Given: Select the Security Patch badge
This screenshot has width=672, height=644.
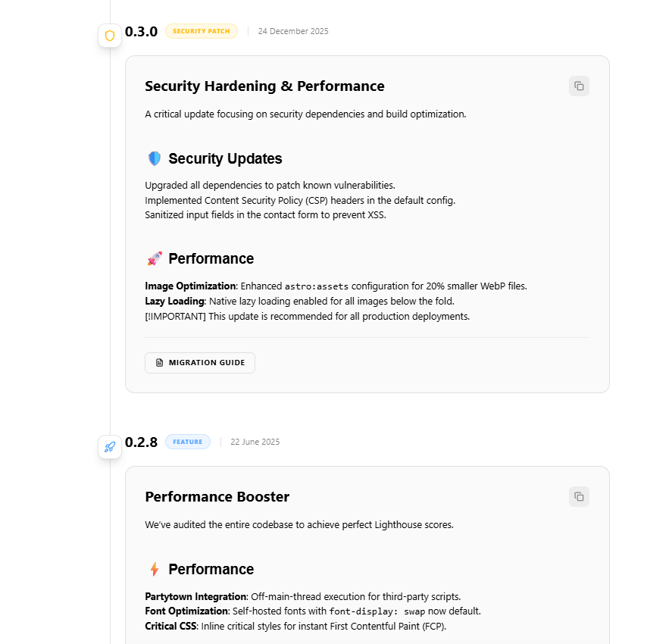Looking at the screenshot, I should pyautogui.click(x=202, y=31).
